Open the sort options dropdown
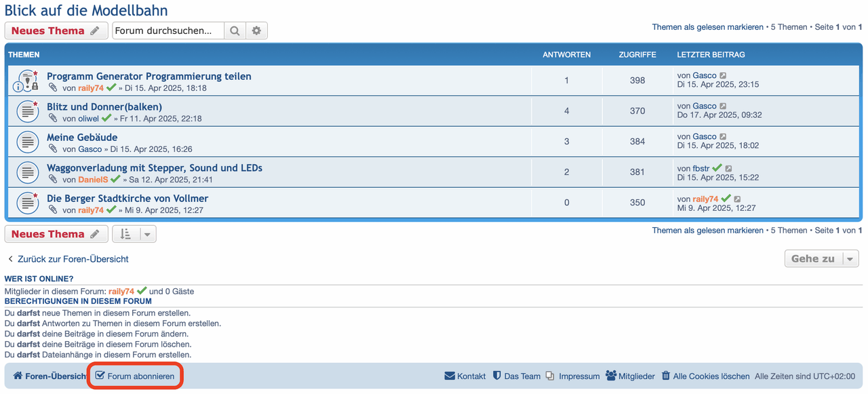Screen dimensions: 868x394 point(134,234)
